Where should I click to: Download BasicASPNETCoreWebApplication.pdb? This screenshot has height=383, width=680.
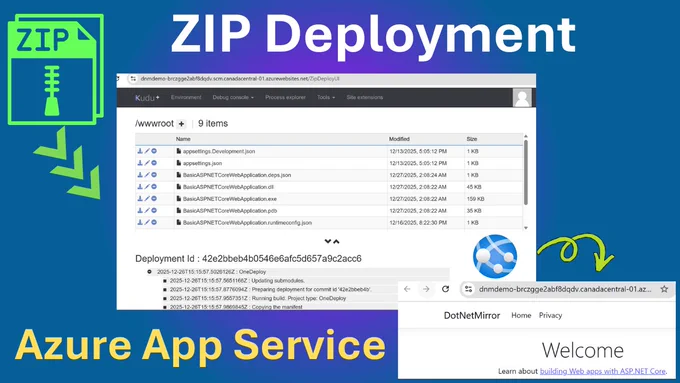[x=140, y=210]
